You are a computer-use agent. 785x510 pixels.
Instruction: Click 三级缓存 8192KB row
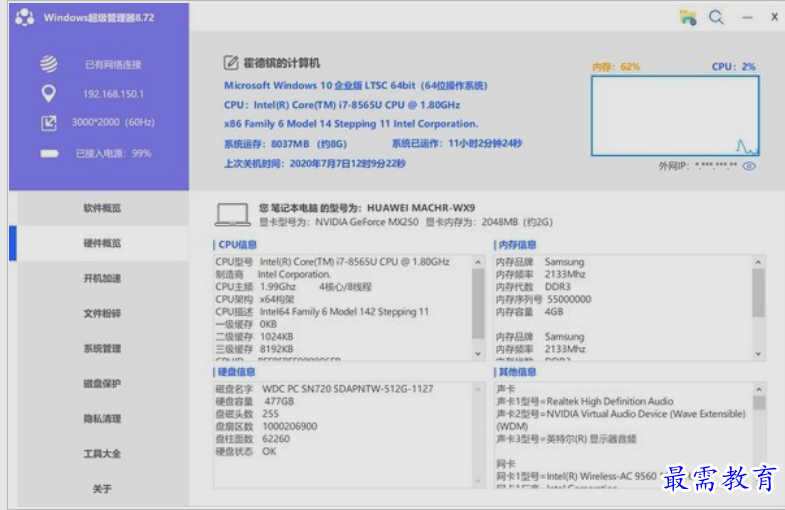pos(254,349)
